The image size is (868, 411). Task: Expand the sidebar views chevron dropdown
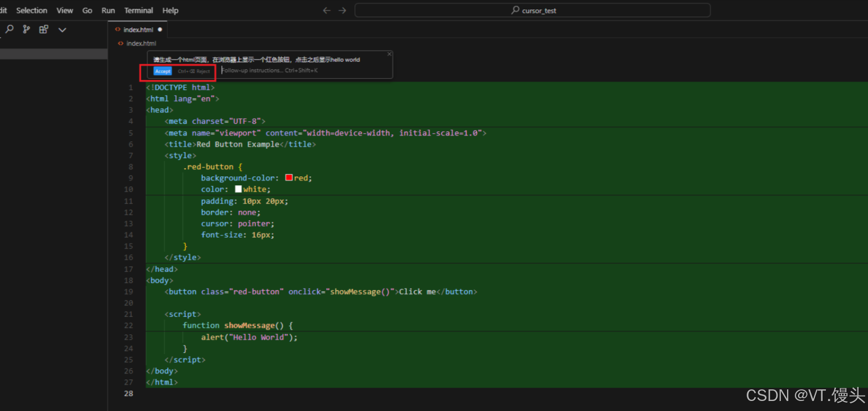[62, 30]
